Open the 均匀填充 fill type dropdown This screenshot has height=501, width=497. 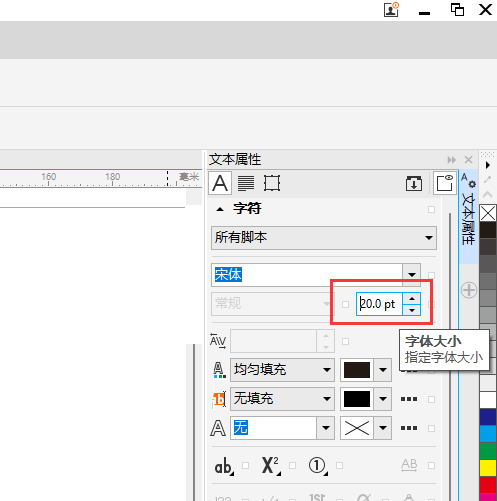[282, 370]
